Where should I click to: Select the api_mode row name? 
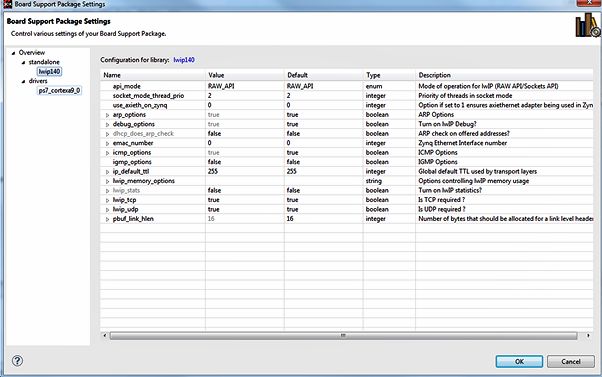click(127, 86)
